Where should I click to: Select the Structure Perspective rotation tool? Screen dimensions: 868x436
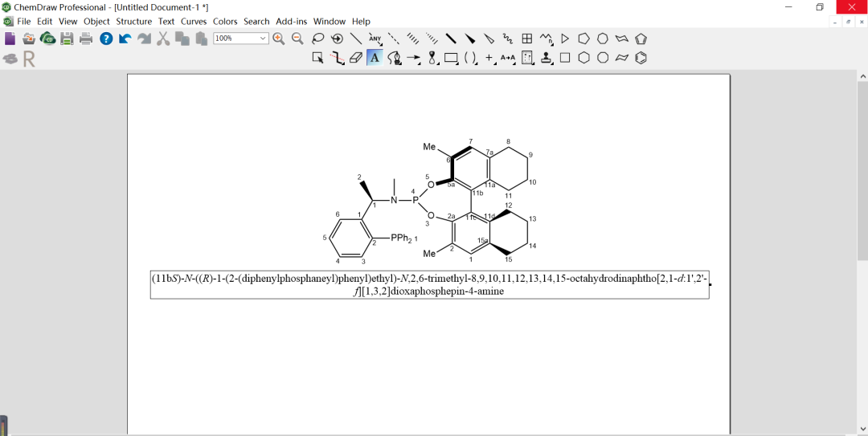click(337, 39)
